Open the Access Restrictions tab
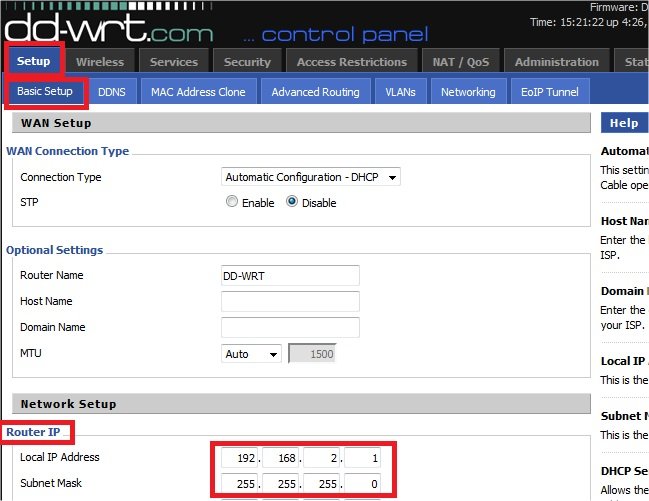The height and width of the screenshot is (501, 649). coord(351,62)
